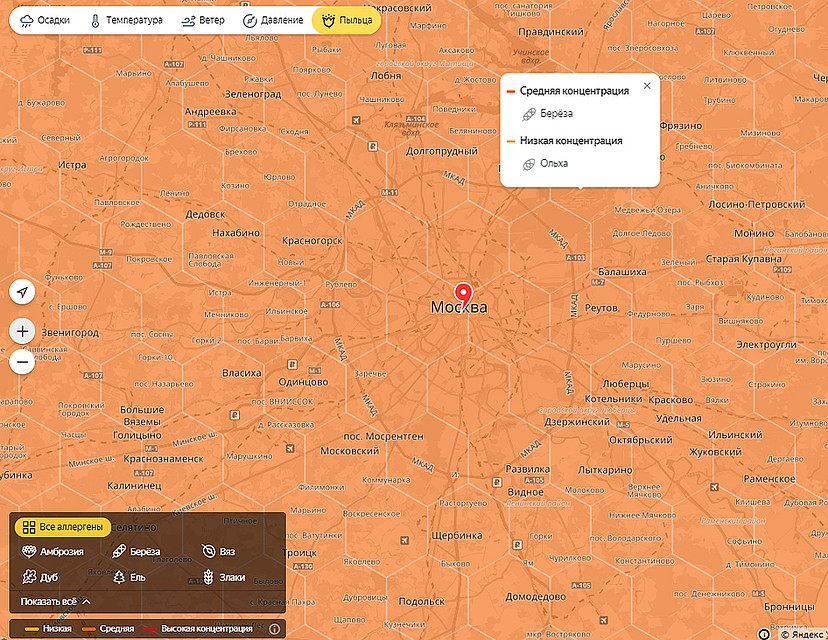The image size is (828, 640).
Task: Click the Зеленоград label on map
Action: coord(252,95)
